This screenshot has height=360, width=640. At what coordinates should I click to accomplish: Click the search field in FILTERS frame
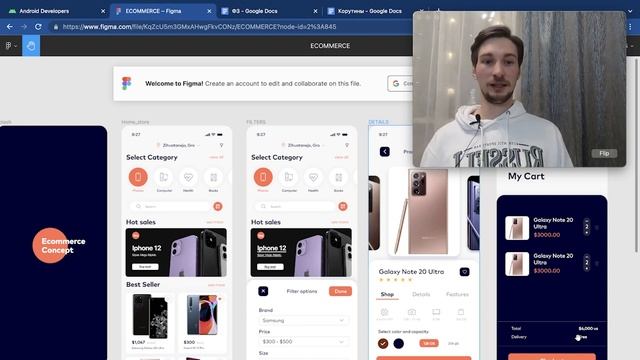(295, 207)
